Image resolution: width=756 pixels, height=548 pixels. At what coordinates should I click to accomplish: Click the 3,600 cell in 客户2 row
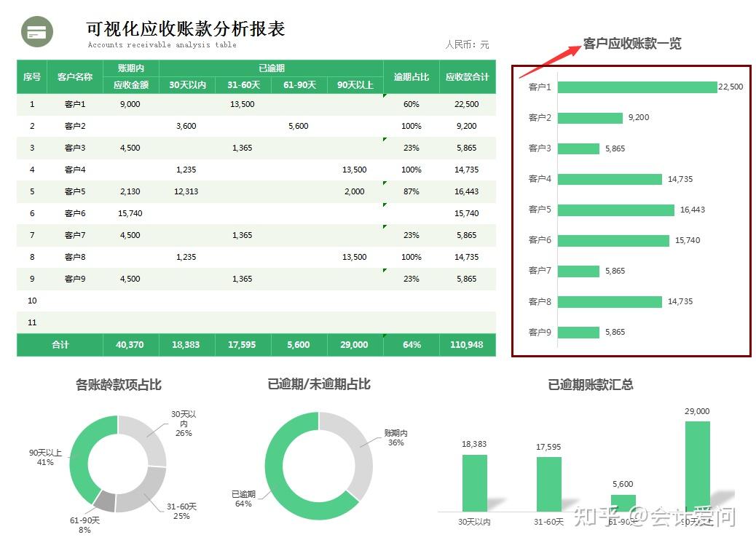[186, 126]
